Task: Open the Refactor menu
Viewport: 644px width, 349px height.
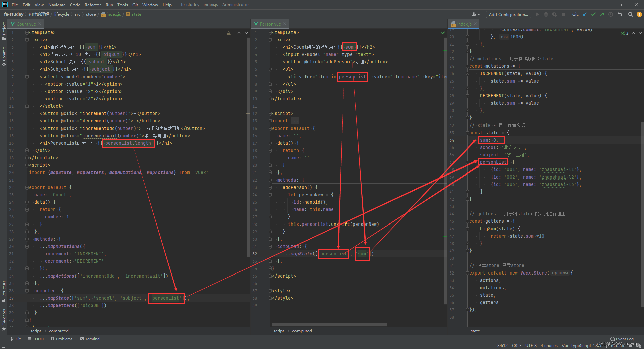Action: pyautogui.click(x=93, y=5)
